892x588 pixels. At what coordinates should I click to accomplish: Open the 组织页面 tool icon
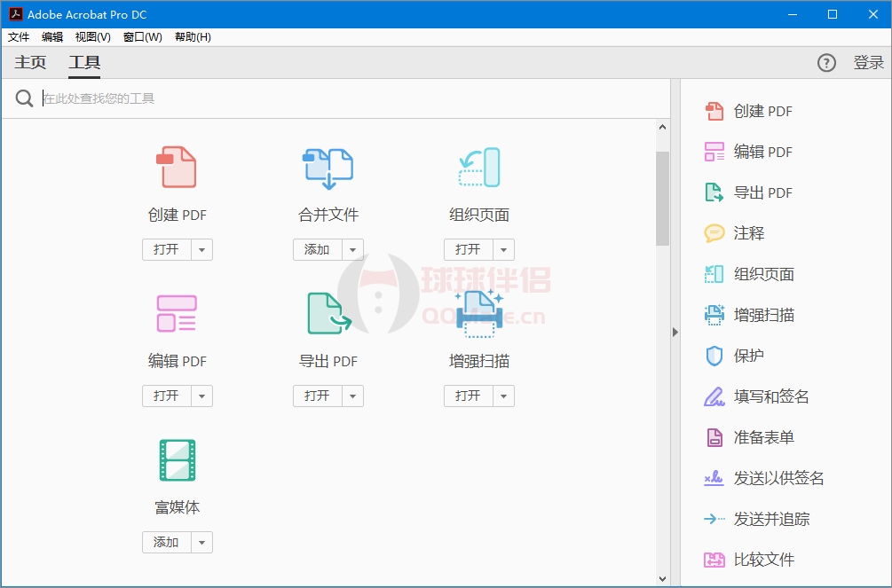(x=478, y=167)
